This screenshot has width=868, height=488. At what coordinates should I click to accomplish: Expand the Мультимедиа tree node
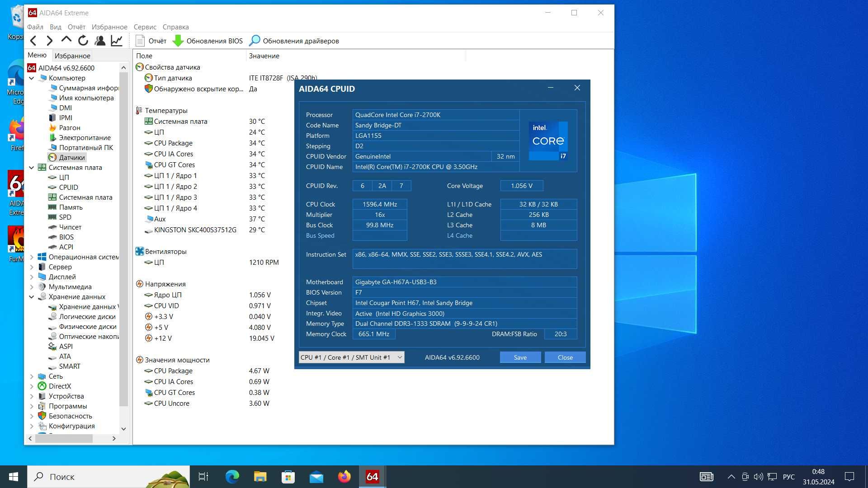click(32, 286)
